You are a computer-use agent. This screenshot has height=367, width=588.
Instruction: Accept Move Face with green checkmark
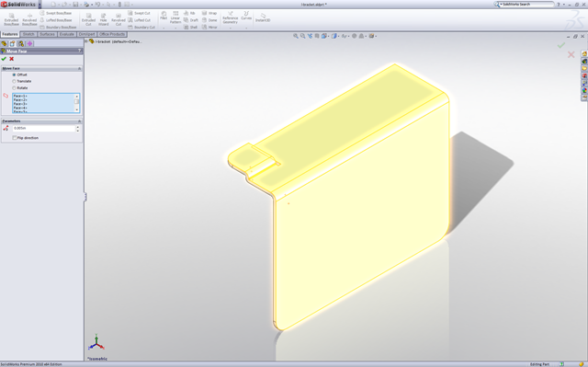[x=4, y=59]
